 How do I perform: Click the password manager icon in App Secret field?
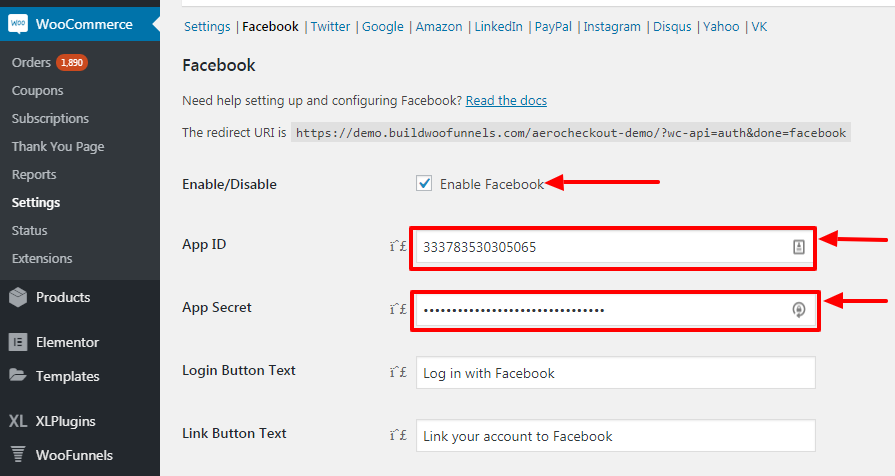[x=799, y=309]
